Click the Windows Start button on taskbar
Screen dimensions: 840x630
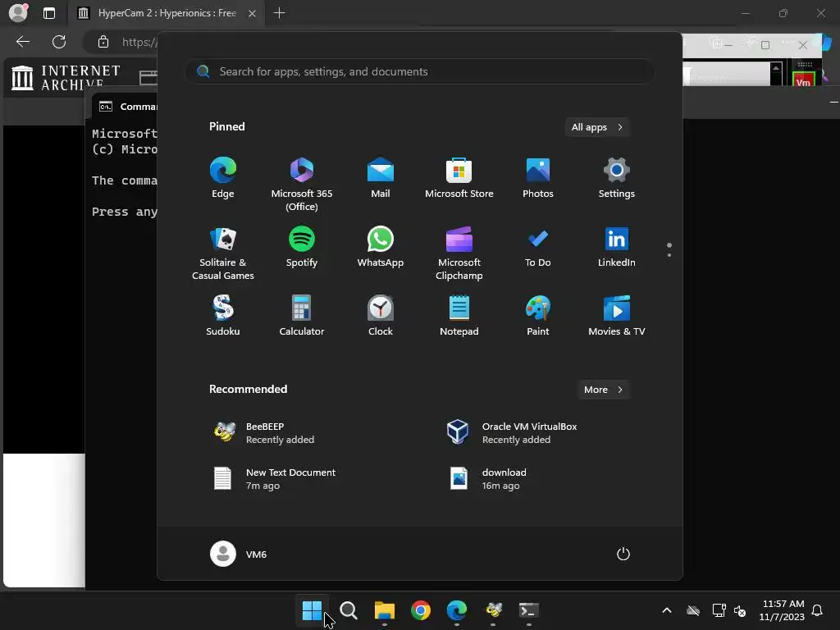312,610
